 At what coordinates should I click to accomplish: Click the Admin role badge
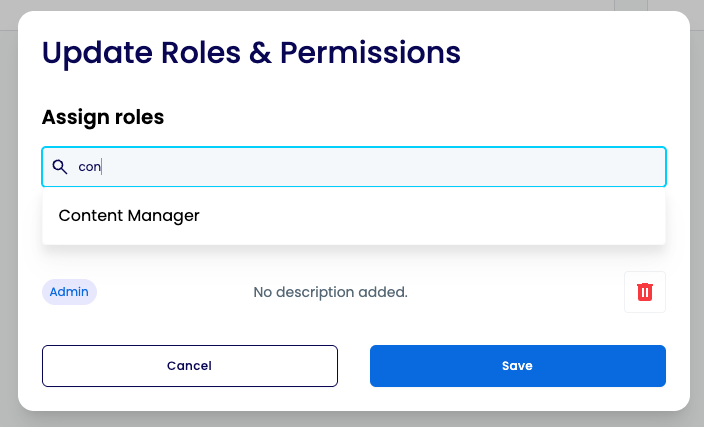(x=69, y=292)
